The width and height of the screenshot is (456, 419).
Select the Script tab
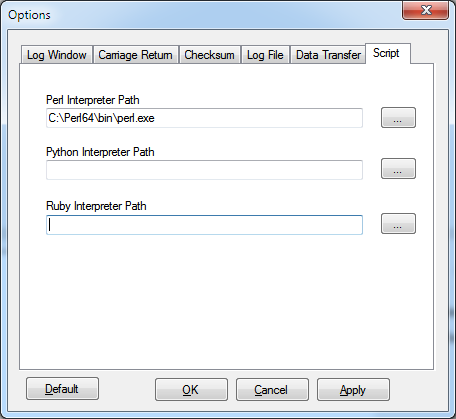pos(388,53)
